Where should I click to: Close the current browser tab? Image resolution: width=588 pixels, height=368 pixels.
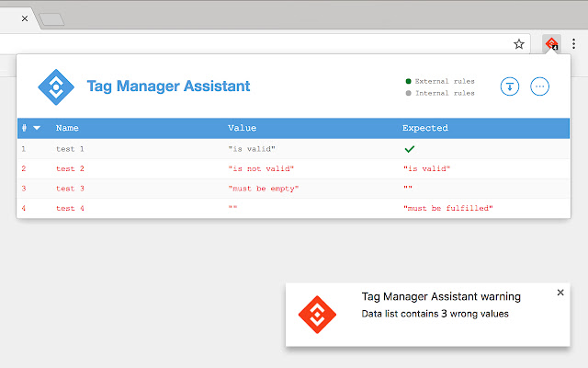[25, 18]
